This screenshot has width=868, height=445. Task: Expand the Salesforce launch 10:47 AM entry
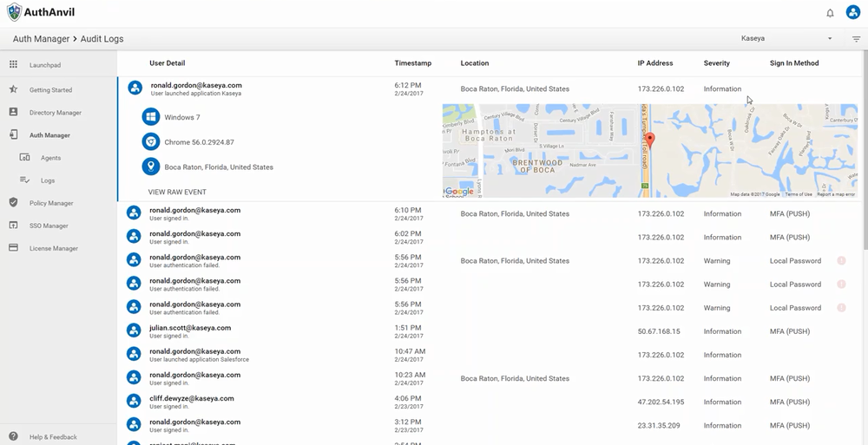(x=490, y=355)
